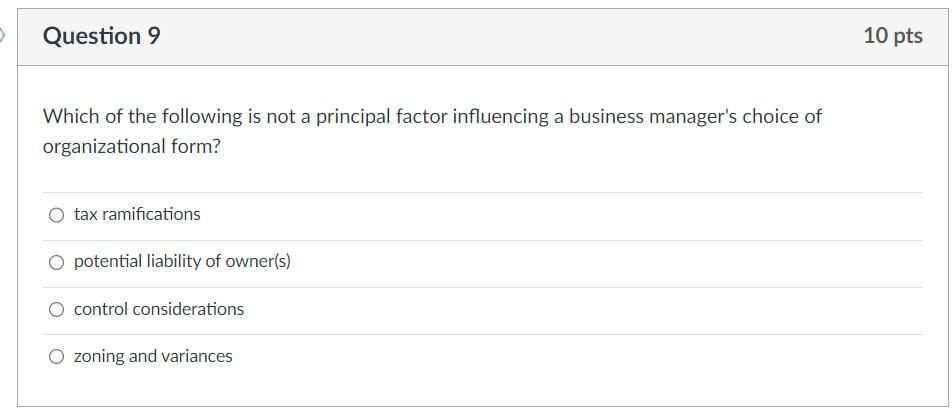
Task: Click the "10 pts" points label
Action: coord(892,36)
